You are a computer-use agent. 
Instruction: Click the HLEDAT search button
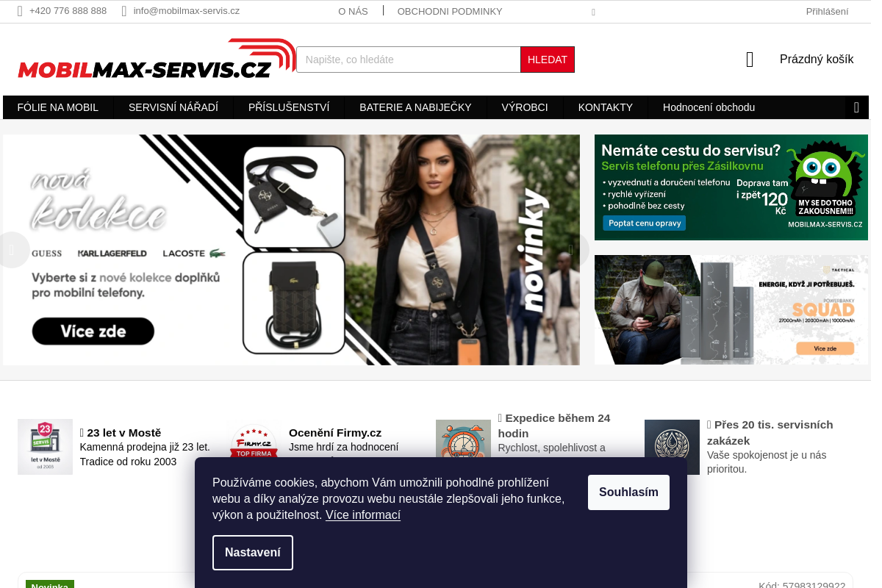click(x=548, y=60)
